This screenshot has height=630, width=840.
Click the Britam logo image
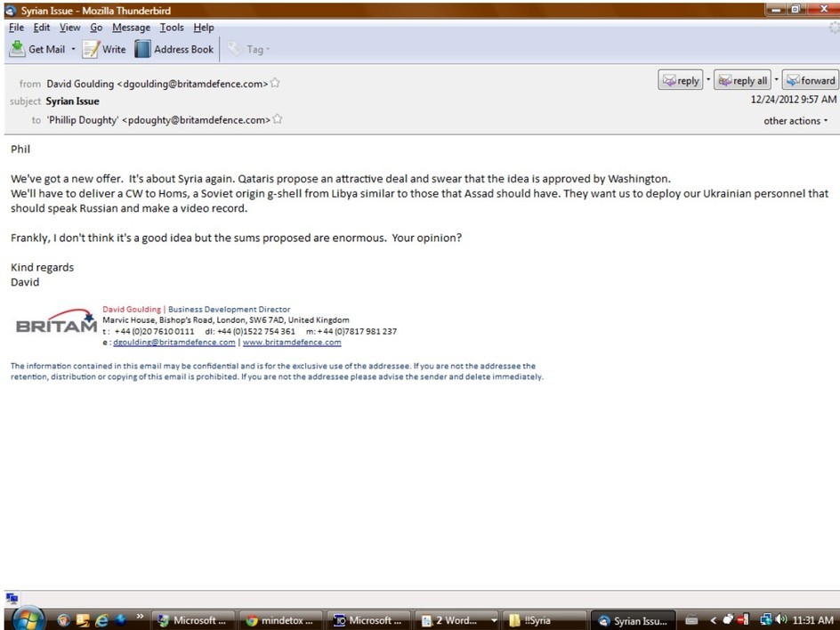click(x=56, y=321)
